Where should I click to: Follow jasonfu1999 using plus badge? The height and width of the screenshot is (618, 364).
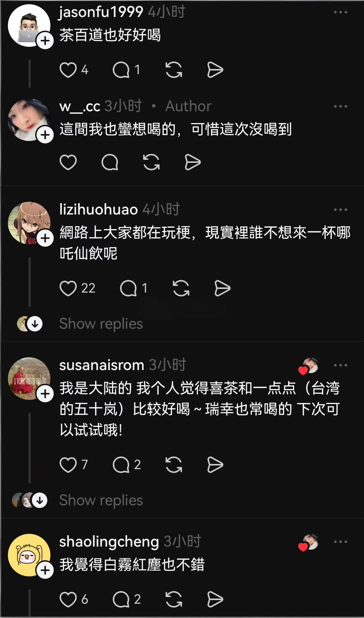(x=45, y=40)
